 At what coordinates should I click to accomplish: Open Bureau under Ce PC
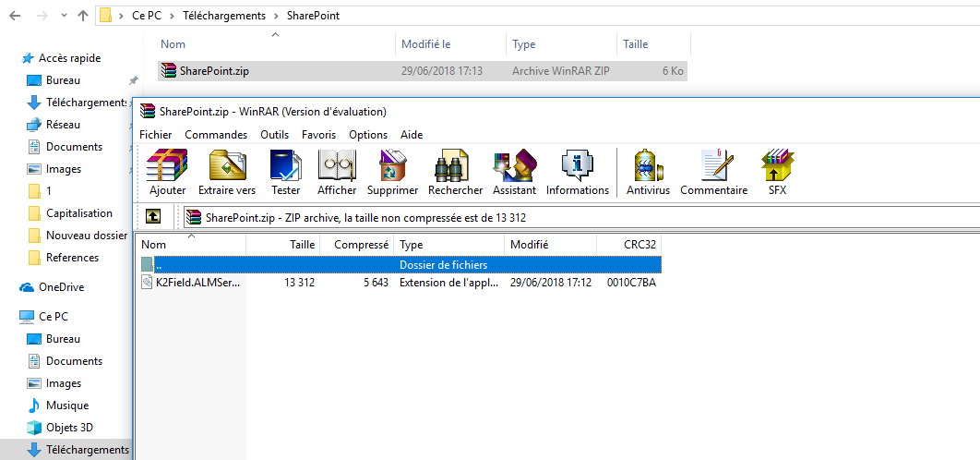pos(63,339)
